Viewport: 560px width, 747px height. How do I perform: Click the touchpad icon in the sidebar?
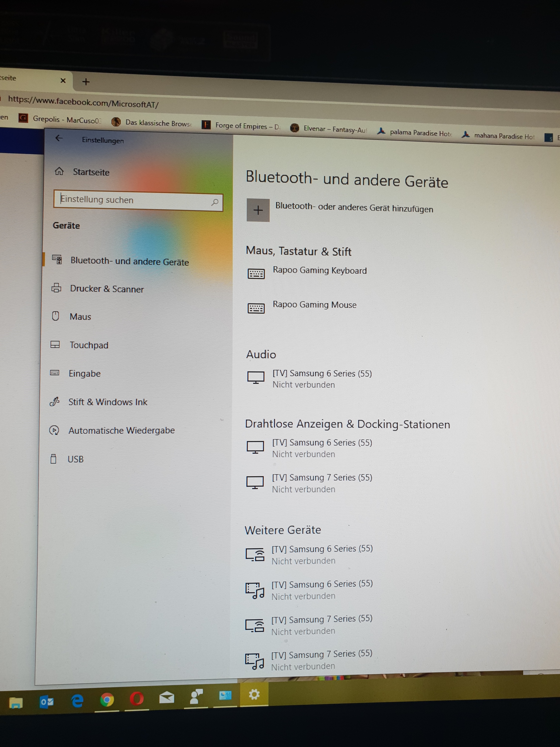tap(55, 344)
